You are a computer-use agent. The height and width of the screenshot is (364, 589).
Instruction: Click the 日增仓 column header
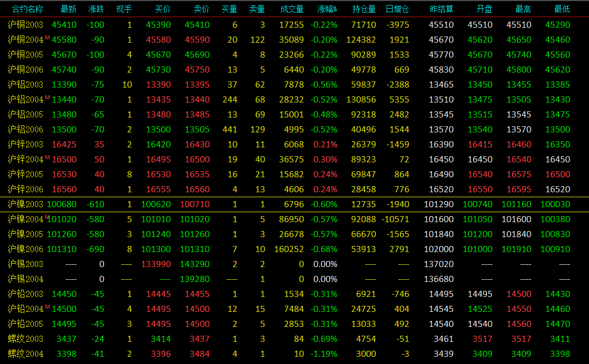397,9
